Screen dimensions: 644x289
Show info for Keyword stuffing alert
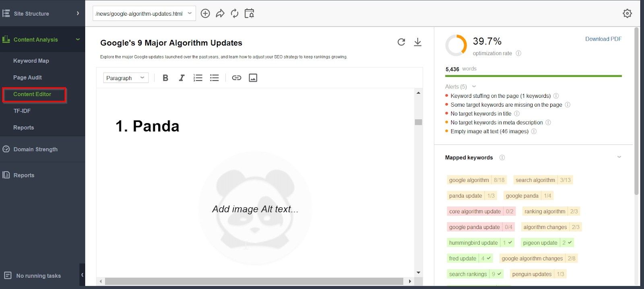point(556,96)
